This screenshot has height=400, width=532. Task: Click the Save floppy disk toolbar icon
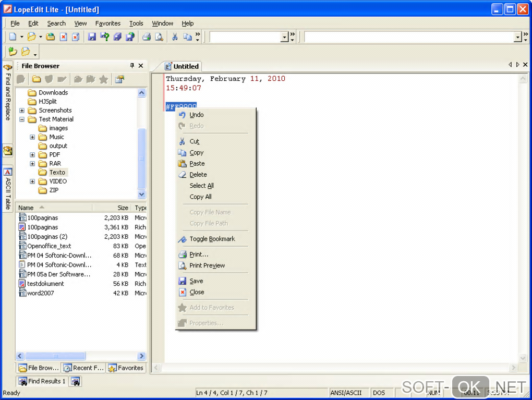92,37
